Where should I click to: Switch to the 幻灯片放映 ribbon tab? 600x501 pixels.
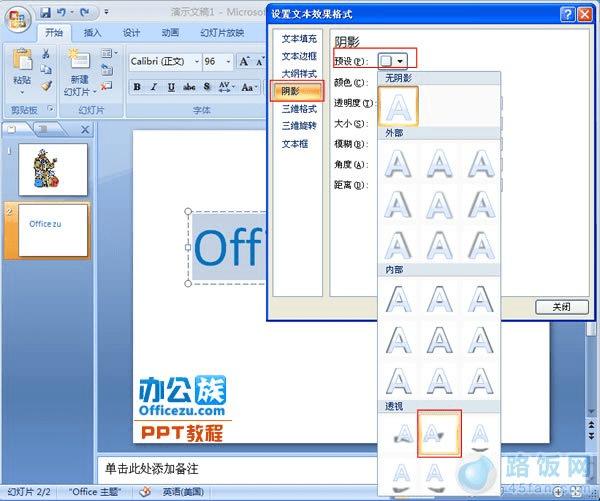coord(222,33)
